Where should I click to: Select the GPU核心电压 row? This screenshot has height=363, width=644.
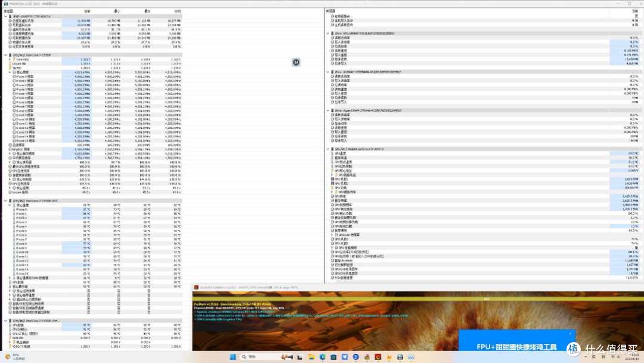tap(482, 171)
